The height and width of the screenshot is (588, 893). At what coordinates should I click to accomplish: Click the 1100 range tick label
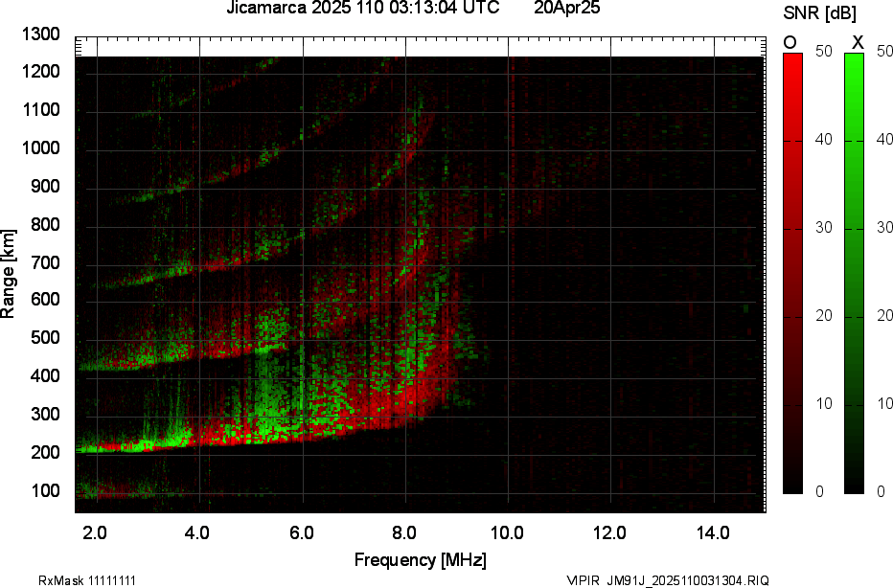pos(40,110)
